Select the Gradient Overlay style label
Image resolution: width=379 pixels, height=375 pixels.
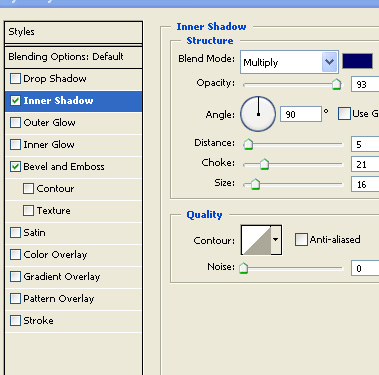pos(62,277)
